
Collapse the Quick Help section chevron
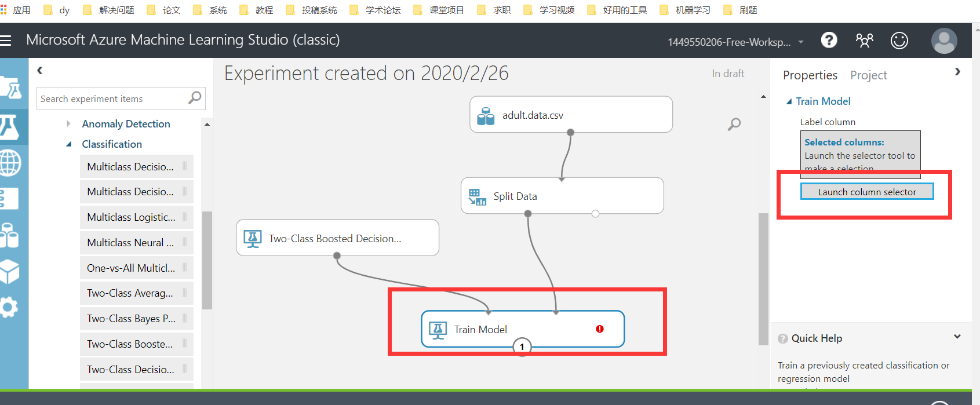pos(957,337)
